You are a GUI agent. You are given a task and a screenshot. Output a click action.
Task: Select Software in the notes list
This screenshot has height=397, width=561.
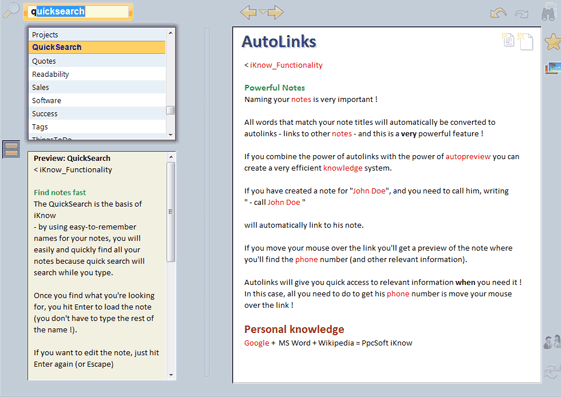[97, 101]
